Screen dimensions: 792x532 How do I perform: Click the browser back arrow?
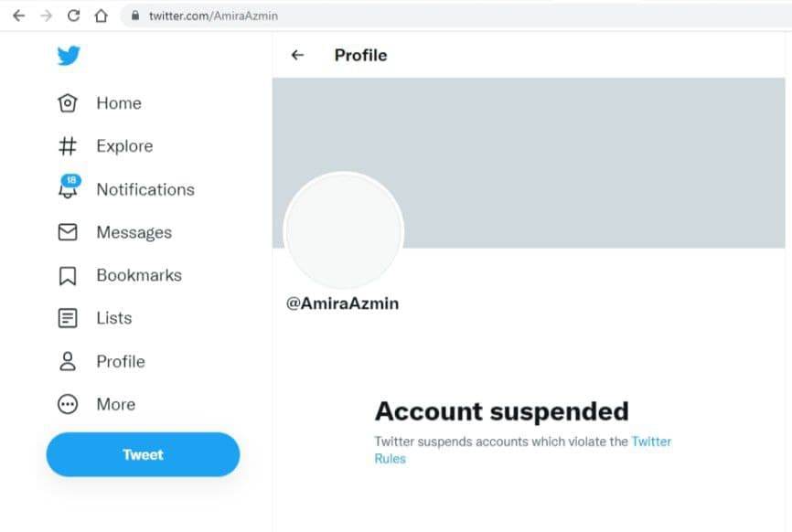[x=18, y=16]
